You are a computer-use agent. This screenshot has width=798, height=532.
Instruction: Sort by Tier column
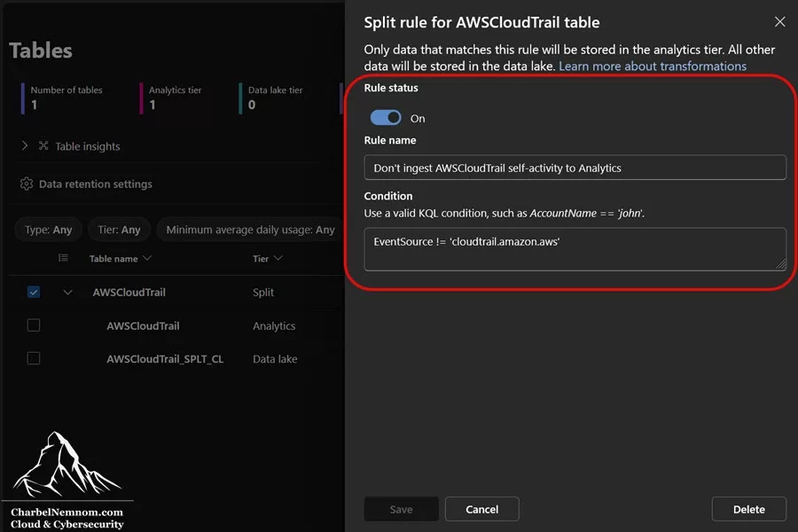[x=268, y=259]
